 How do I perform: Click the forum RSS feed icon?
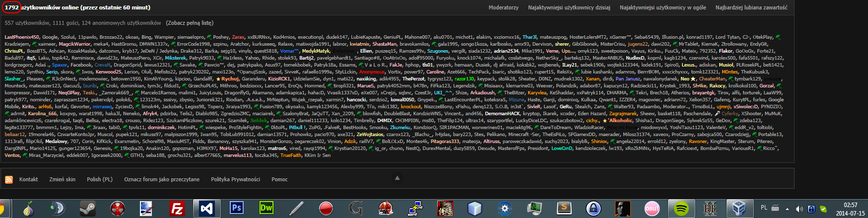[x=9, y=179]
